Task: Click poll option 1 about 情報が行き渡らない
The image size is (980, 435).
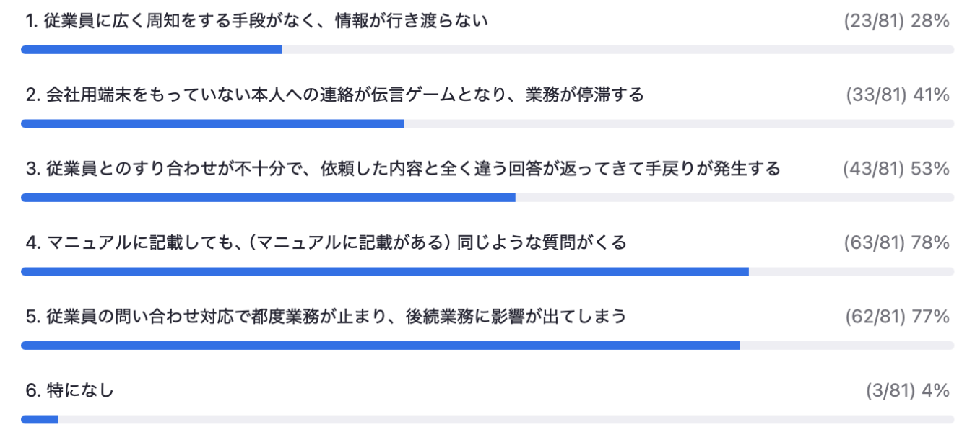Action: [x=256, y=22]
